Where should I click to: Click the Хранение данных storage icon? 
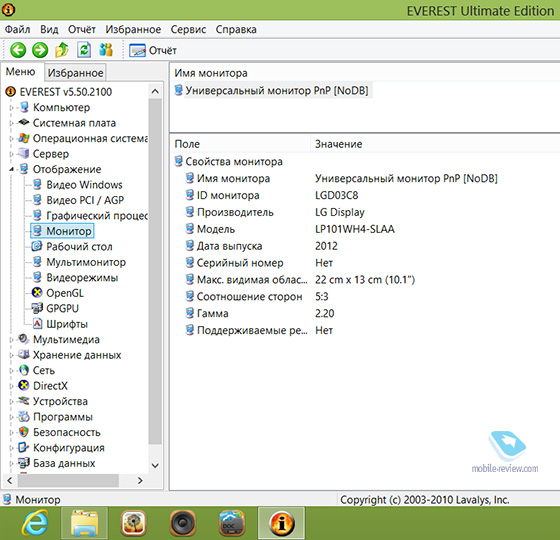pyautogui.click(x=24, y=354)
